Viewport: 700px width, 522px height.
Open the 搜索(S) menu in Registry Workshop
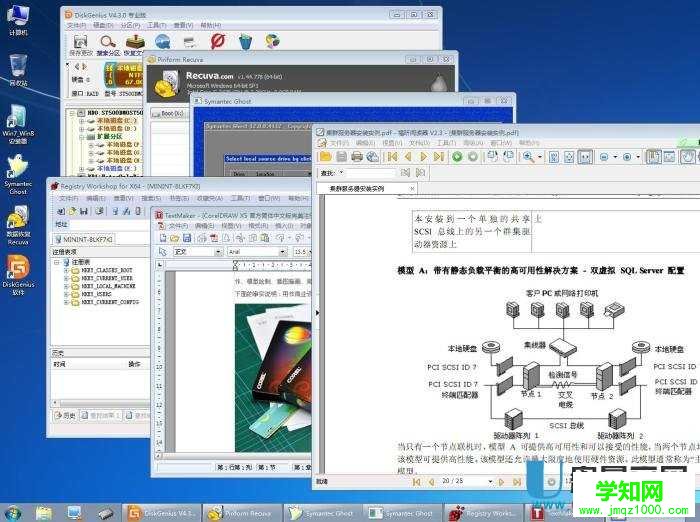(151, 198)
